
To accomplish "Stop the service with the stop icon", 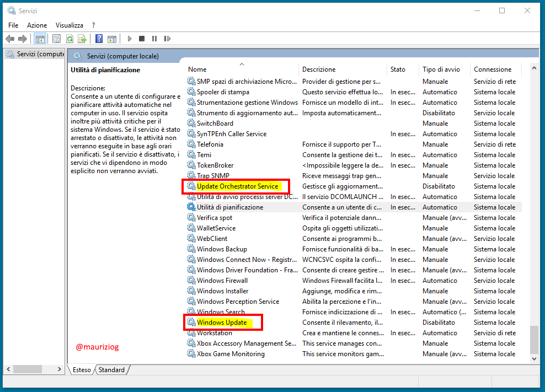I will pyautogui.click(x=142, y=39).
